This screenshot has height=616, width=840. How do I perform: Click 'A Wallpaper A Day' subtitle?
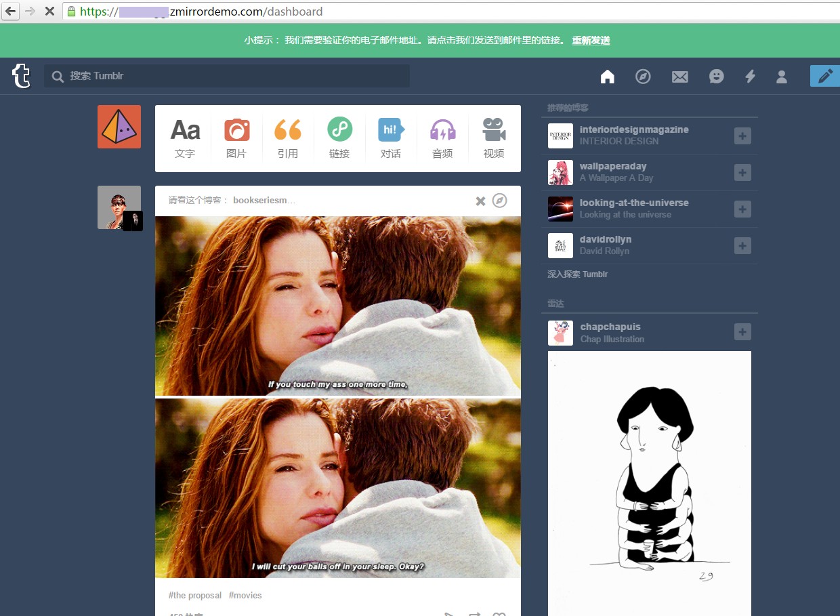point(616,178)
